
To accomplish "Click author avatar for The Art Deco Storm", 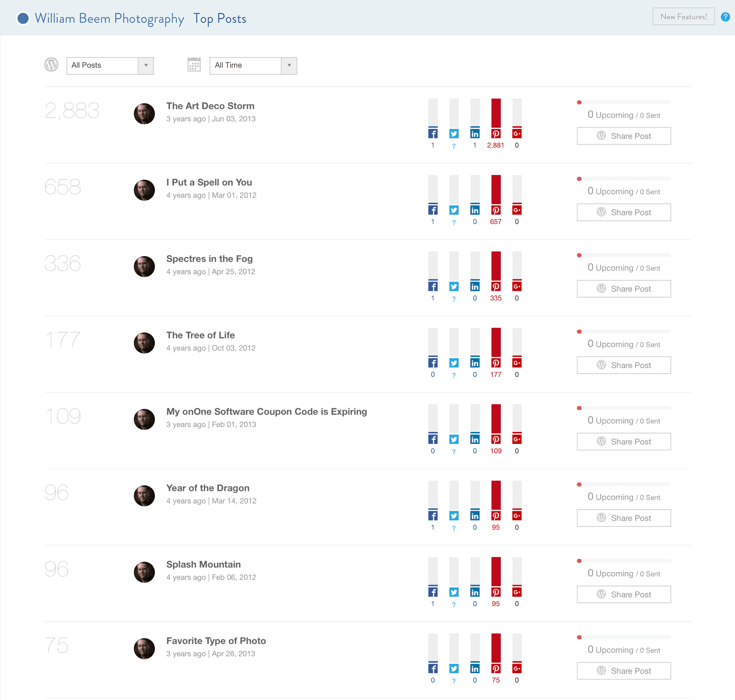I will pos(144,113).
